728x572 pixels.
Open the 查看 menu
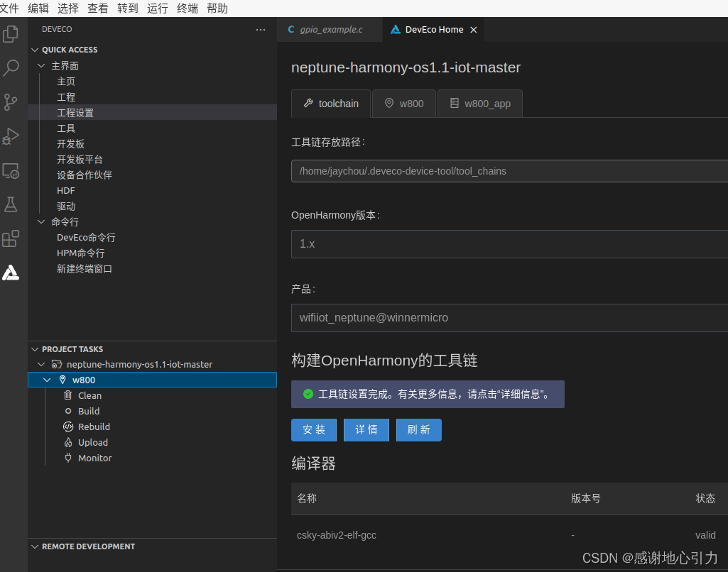tap(98, 9)
